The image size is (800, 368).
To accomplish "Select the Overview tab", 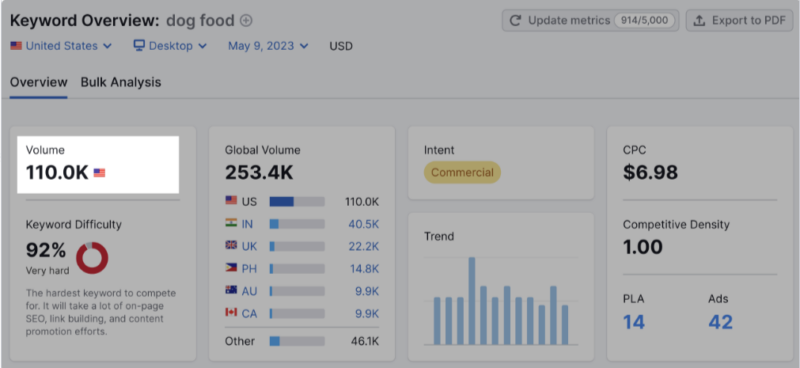I will (39, 82).
